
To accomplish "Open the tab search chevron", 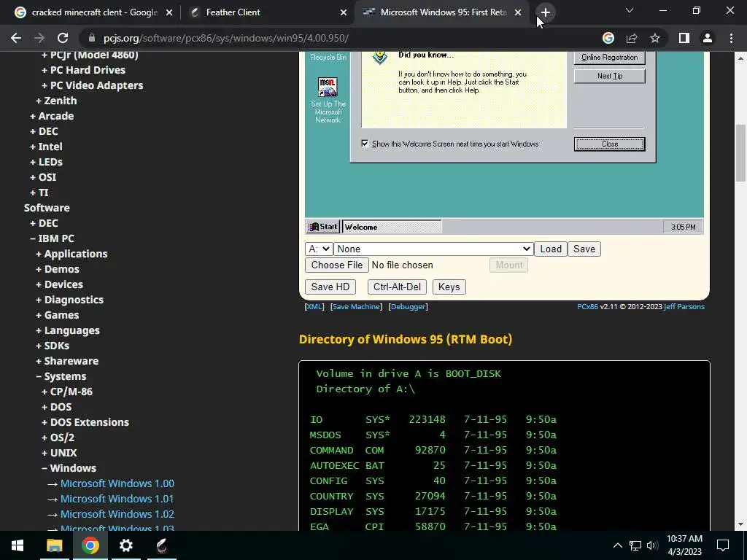I will point(630,10).
